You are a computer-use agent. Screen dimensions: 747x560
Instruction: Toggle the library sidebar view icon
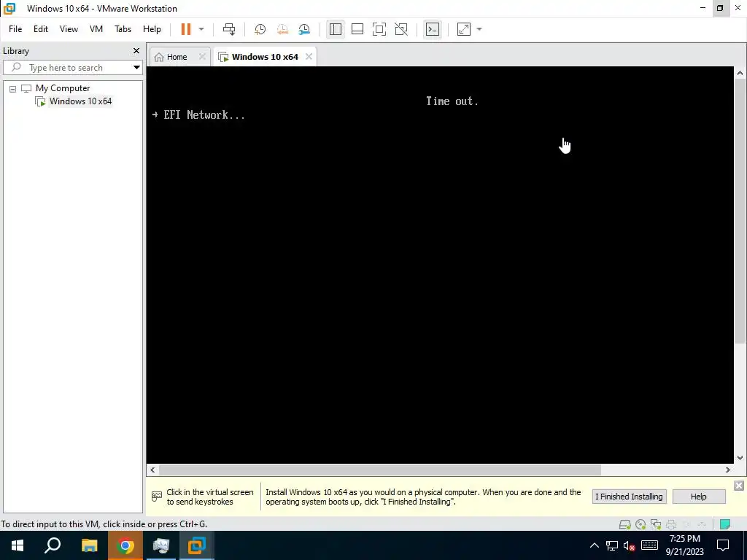pyautogui.click(x=336, y=29)
